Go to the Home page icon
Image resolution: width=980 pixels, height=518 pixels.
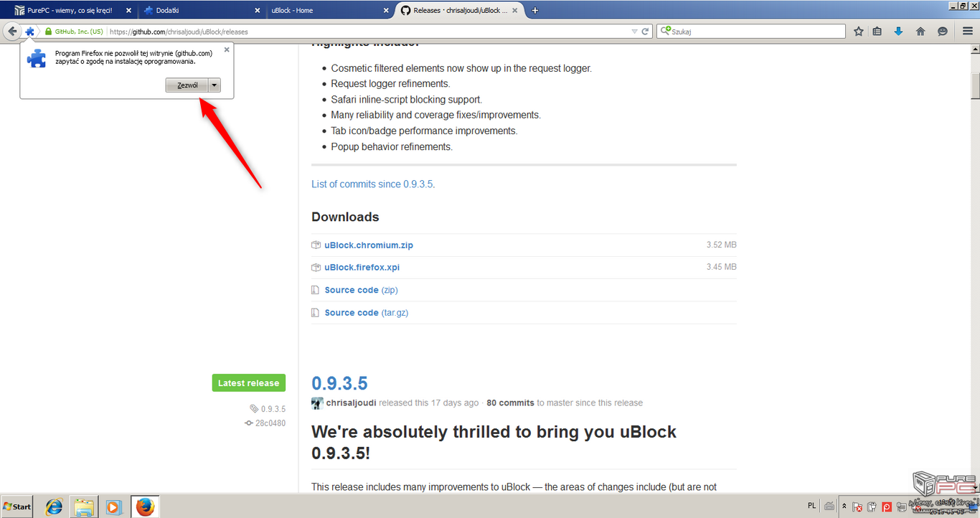[x=920, y=32]
